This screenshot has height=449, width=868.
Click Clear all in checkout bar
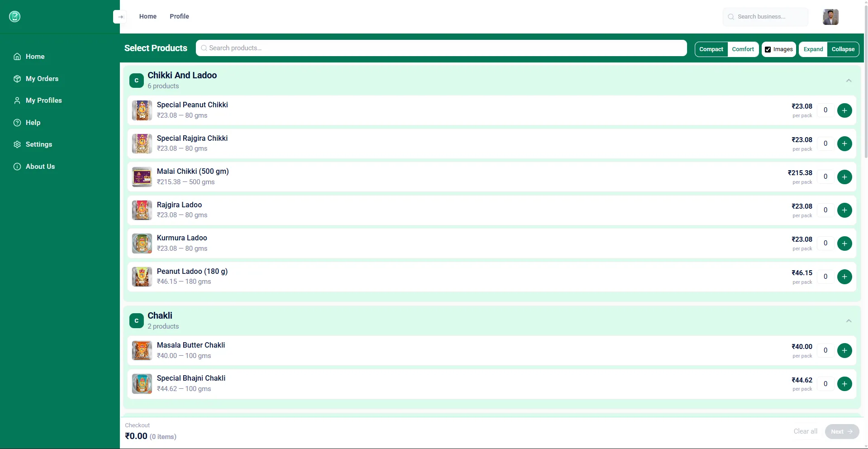(x=805, y=431)
